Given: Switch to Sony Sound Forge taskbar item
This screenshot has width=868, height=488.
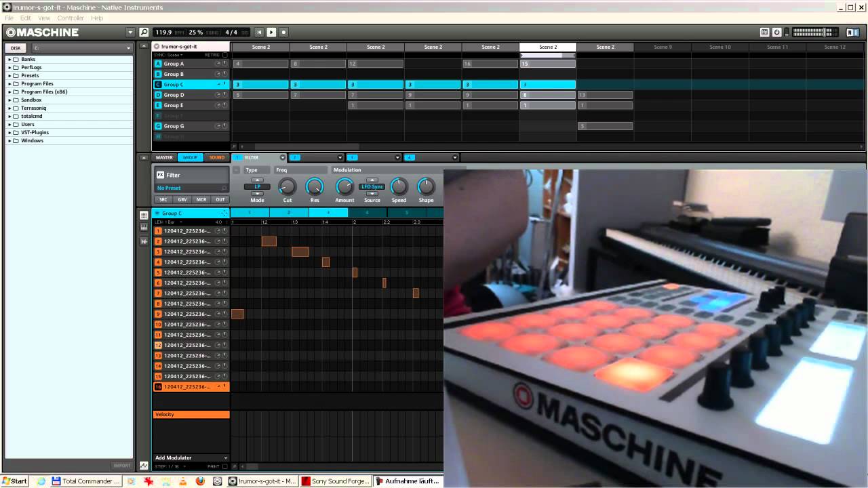Looking at the screenshot, I should pyautogui.click(x=336, y=481).
